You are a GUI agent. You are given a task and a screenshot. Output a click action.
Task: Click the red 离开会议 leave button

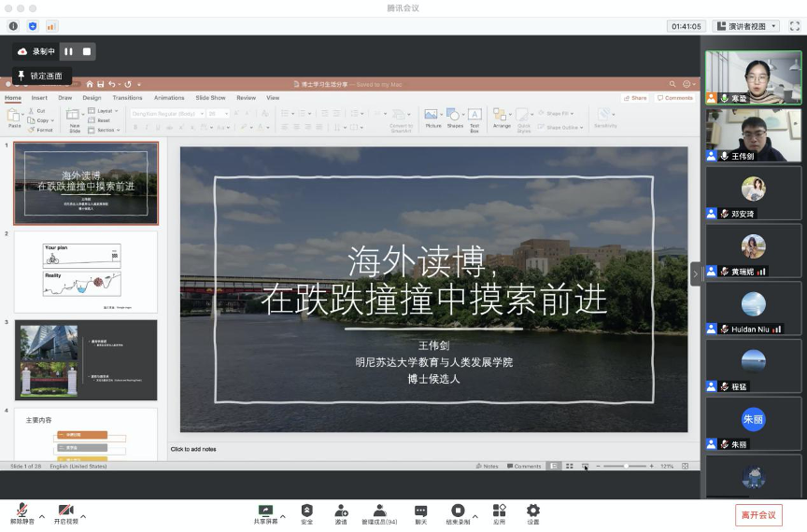758,514
